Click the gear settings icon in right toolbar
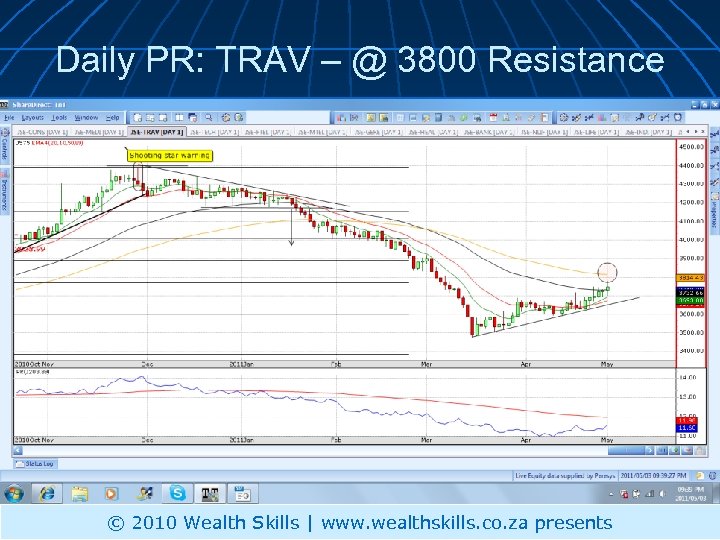This screenshot has width=720, height=540. tap(564, 118)
